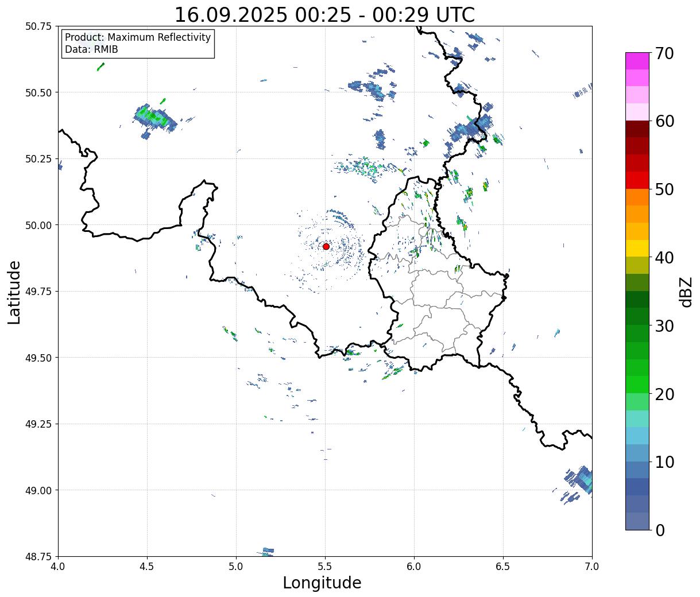Pick the yellow 40 dBZ colorbar swatch

coord(637,249)
